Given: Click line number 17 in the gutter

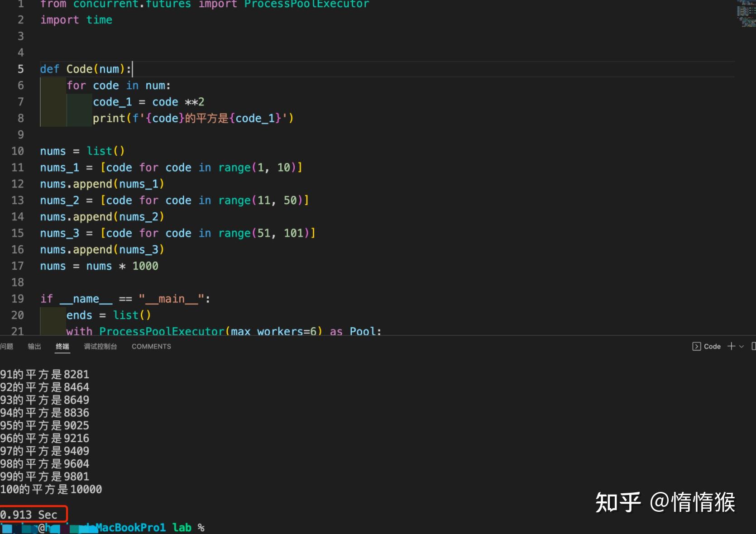Looking at the screenshot, I should pyautogui.click(x=17, y=266).
